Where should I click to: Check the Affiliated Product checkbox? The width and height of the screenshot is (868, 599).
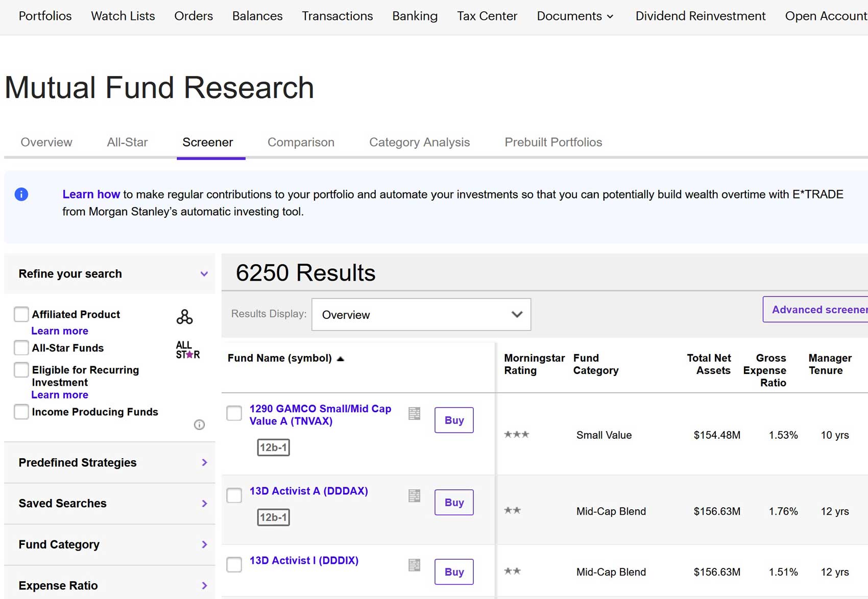[x=21, y=314]
